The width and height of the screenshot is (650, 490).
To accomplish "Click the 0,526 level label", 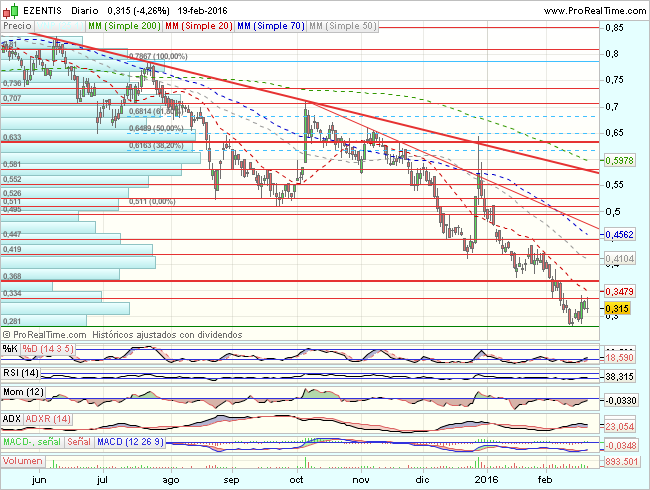I will (x=12, y=193).
